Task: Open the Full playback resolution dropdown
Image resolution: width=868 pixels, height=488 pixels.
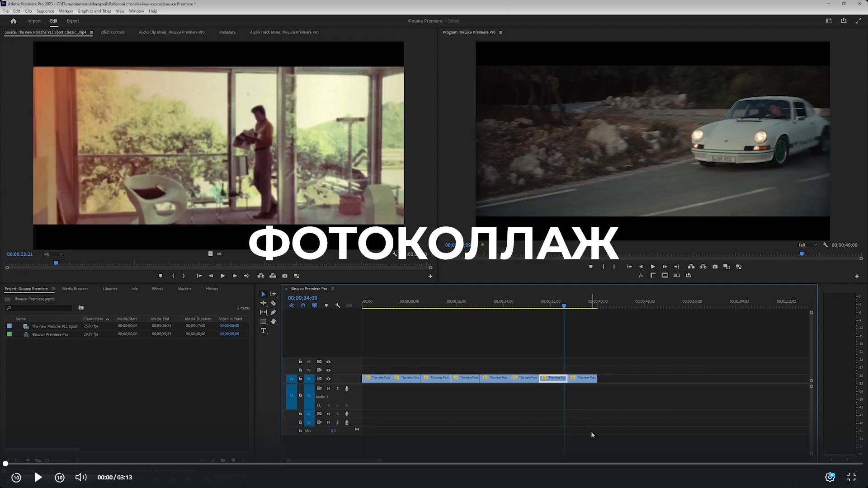Action: 807,244
